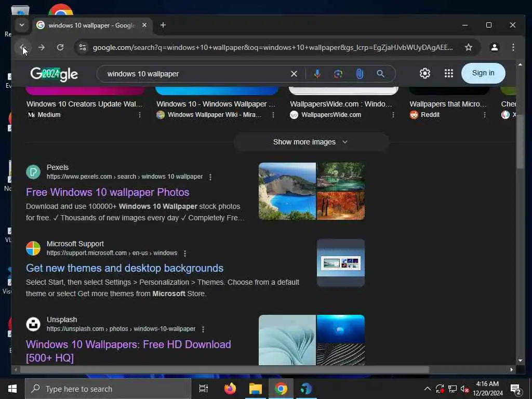The image size is (532, 399).
Task: Click the muted volume tray icon
Action: (464, 389)
